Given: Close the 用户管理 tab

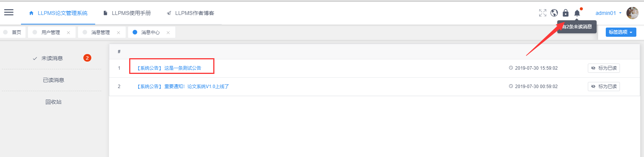Looking at the screenshot, I should coord(68,33).
